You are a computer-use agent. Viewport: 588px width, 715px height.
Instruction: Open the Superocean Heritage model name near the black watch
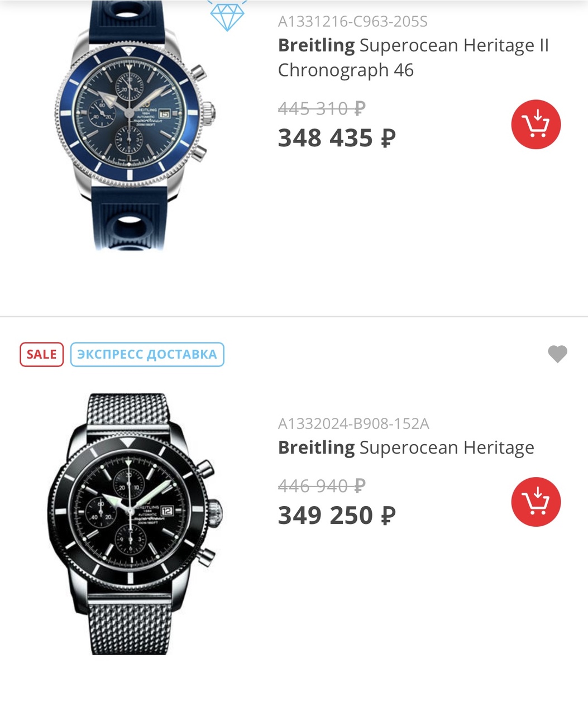(x=446, y=447)
